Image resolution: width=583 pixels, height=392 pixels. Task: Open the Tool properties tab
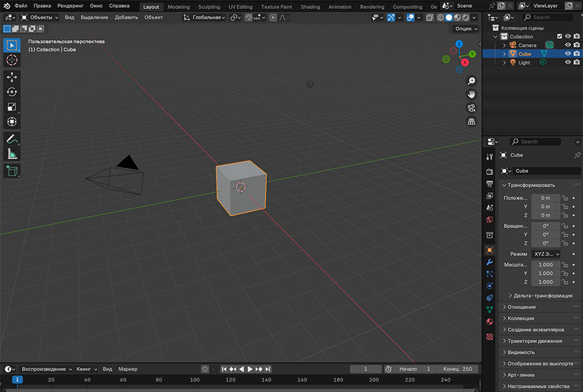point(490,157)
